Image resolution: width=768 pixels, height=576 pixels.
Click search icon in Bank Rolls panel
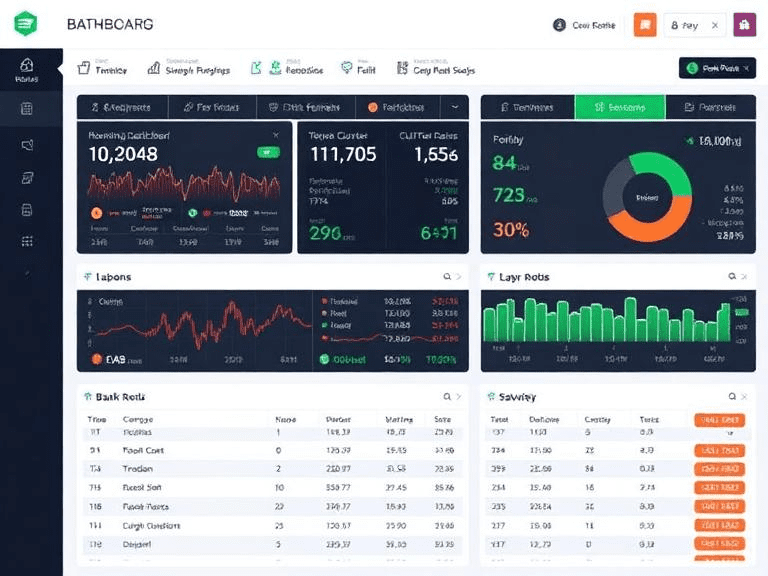pyautogui.click(x=446, y=397)
